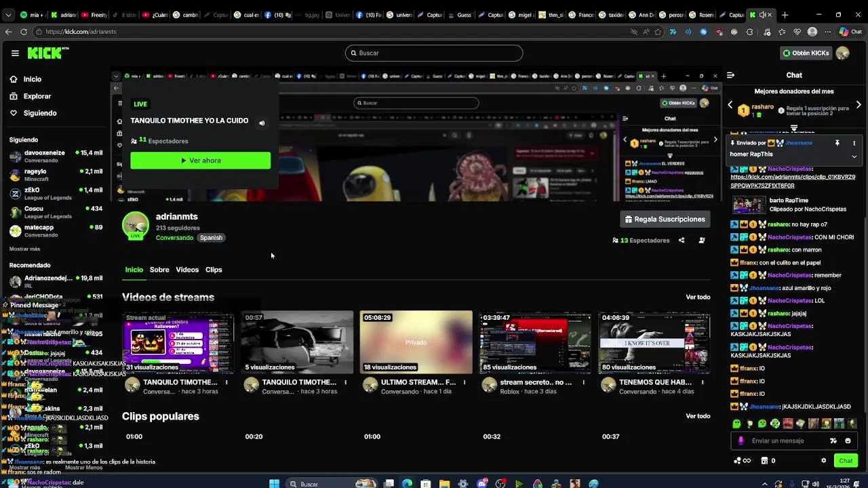The image size is (868, 488).
Task: Show next top donor
Action: (x=859, y=105)
